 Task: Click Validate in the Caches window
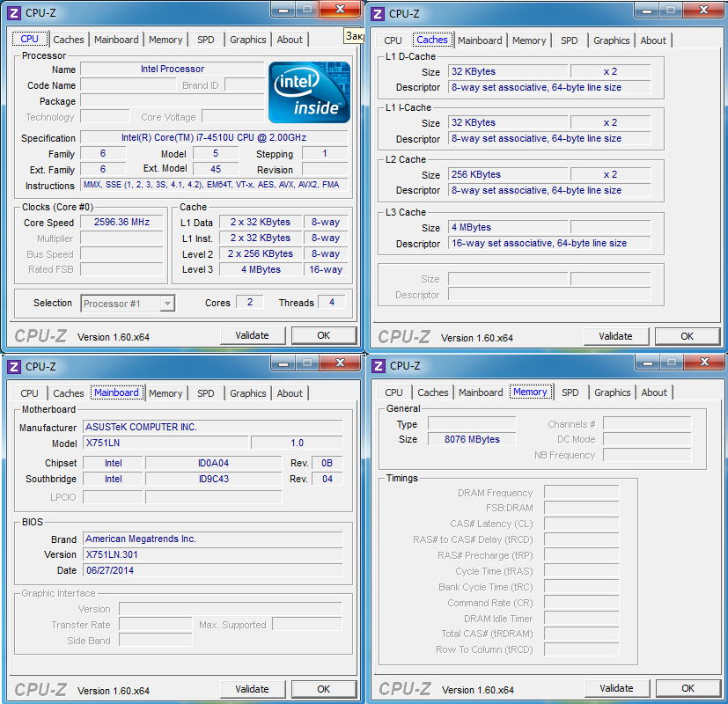tap(615, 336)
